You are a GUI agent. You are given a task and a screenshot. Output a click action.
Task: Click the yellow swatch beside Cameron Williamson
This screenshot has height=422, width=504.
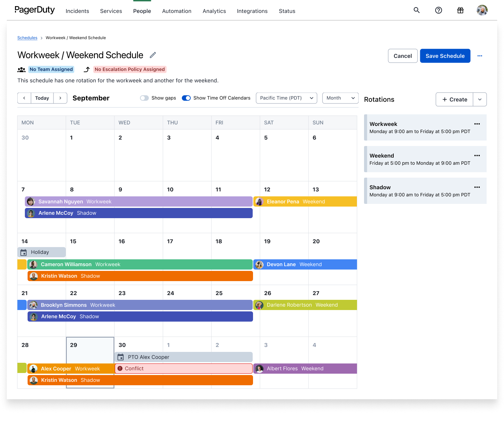coord(22,264)
